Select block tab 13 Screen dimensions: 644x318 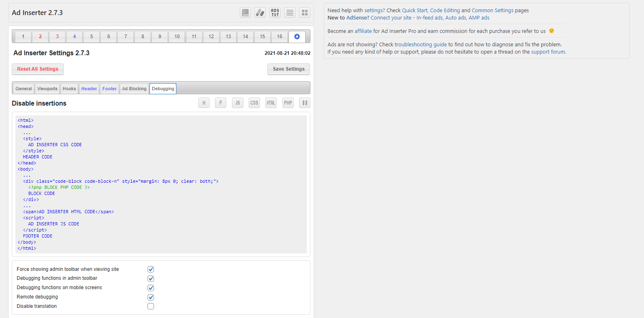click(228, 37)
